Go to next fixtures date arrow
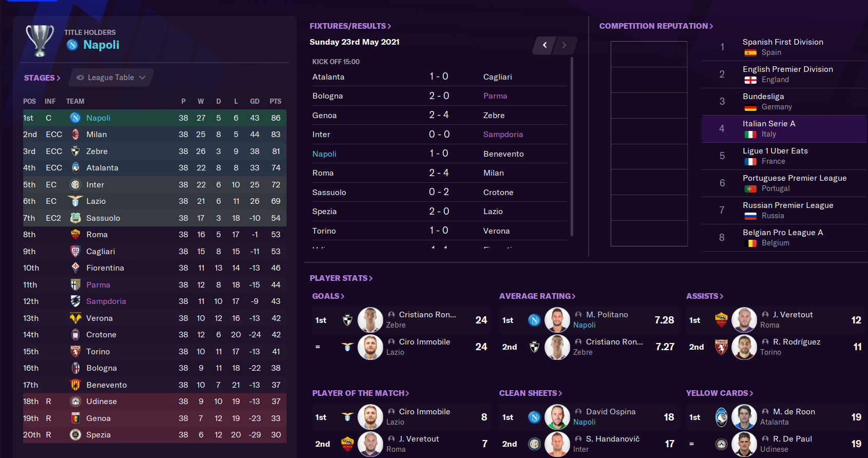 tap(564, 45)
